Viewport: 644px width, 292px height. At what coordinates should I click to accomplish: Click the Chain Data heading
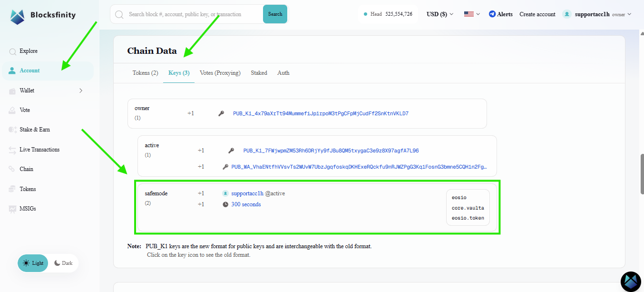152,51
